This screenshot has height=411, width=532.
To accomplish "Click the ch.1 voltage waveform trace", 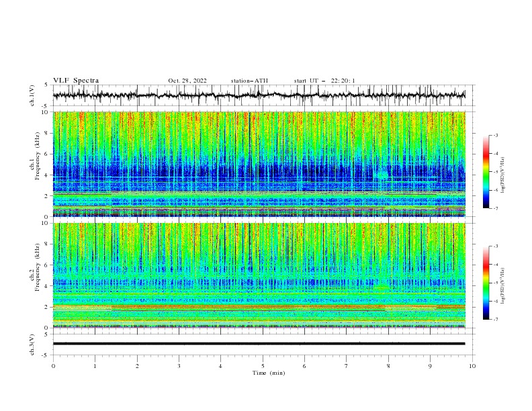I will pyautogui.click(x=259, y=95).
